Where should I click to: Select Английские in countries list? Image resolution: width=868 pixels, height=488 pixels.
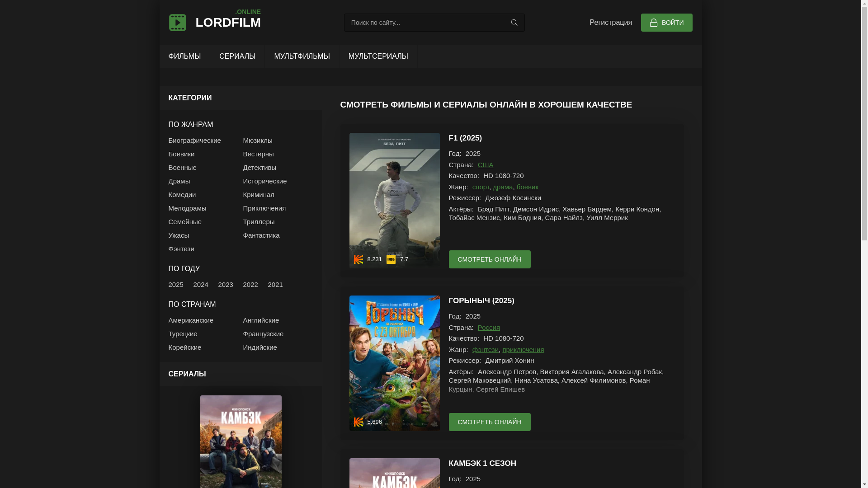261,320
